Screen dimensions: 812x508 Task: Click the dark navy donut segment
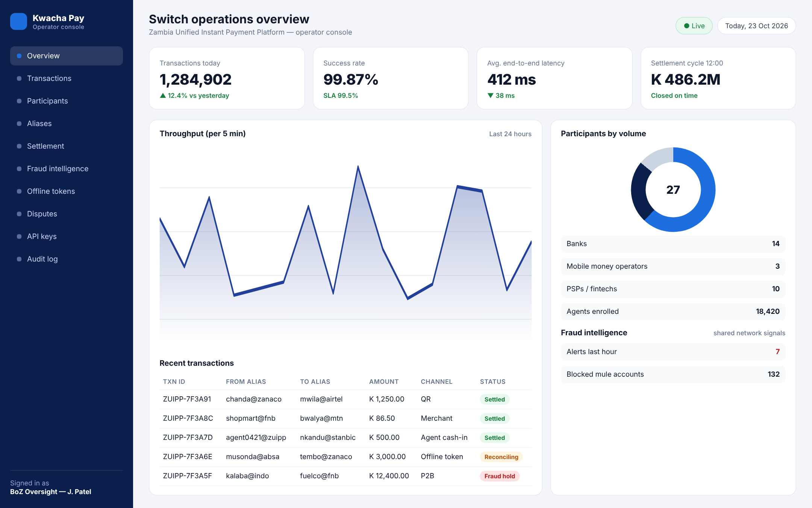[x=639, y=192]
